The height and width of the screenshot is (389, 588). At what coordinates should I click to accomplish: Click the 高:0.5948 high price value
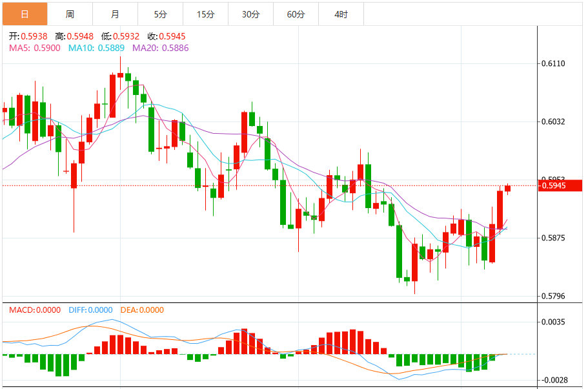click(74, 36)
